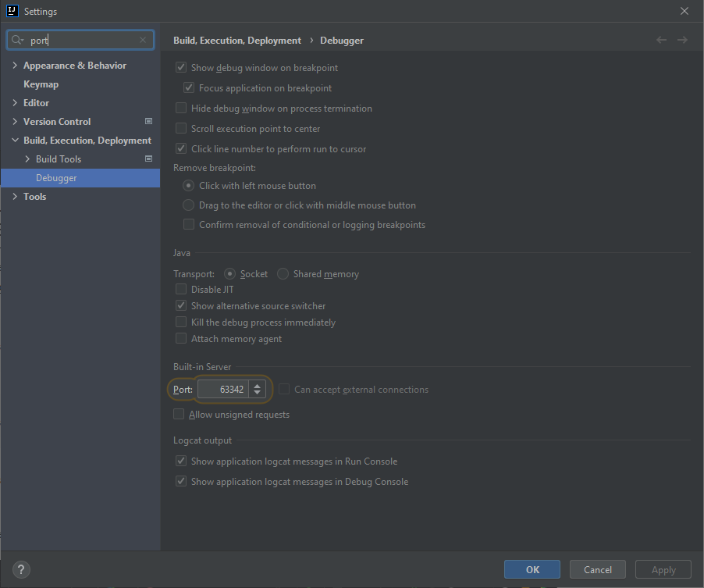Click the project-level icon beside Version Control
Image resolution: width=704 pixels, height=588 pixels.
[x=148, y=122]
